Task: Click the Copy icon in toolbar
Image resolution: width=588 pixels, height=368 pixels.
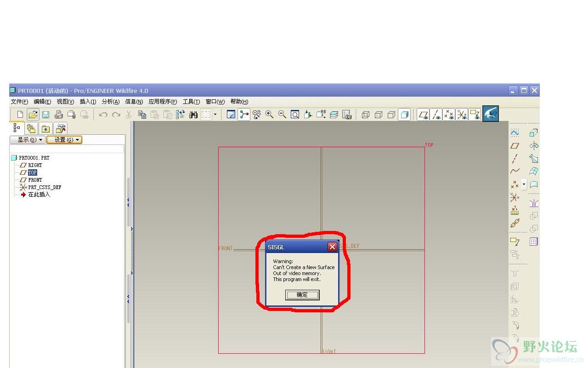Action: (142, 115)
